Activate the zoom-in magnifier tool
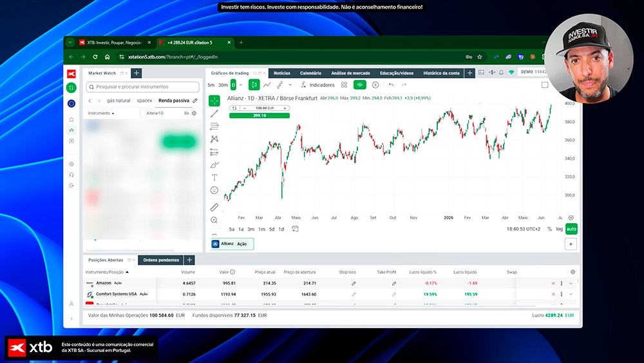 click(x=214, y=221)
